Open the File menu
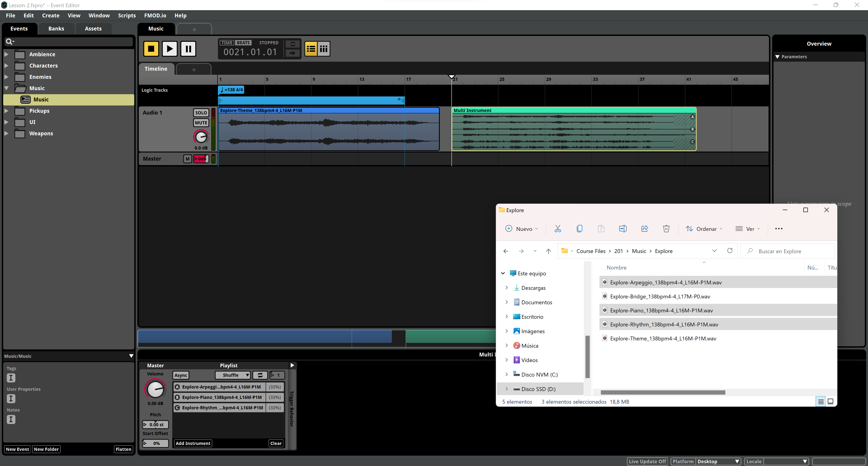Image resolution: width=868 pixels, height=466 pixels. (10, 16)
